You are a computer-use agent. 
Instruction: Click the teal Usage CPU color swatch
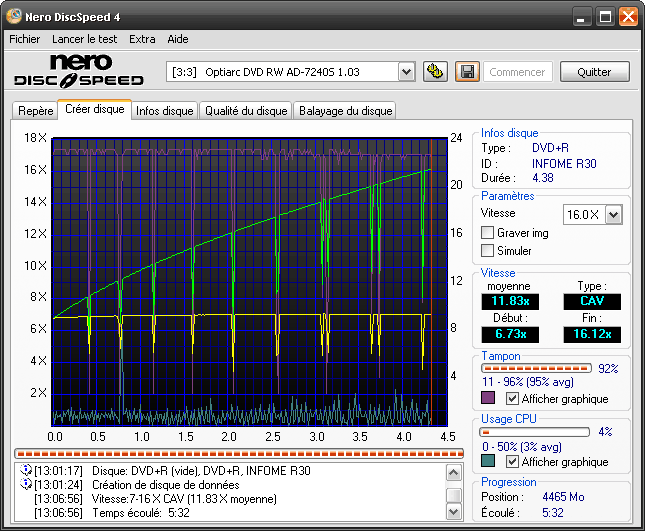point(488,461)
